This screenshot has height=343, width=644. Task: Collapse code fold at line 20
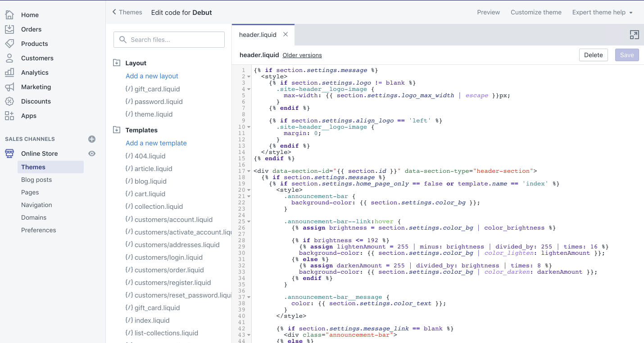[249, 190]
